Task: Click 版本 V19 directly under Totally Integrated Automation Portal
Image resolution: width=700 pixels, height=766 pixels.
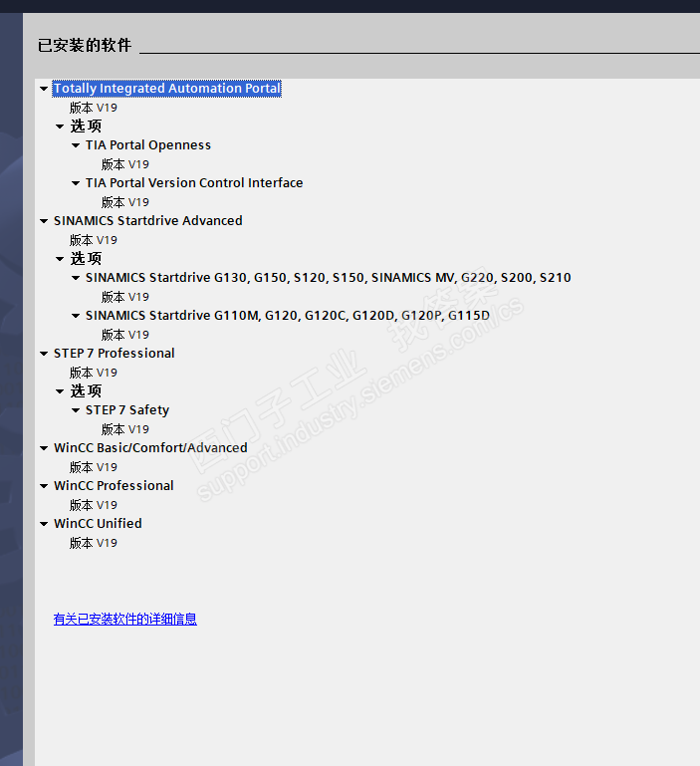Action: click(x=94, y=108)
